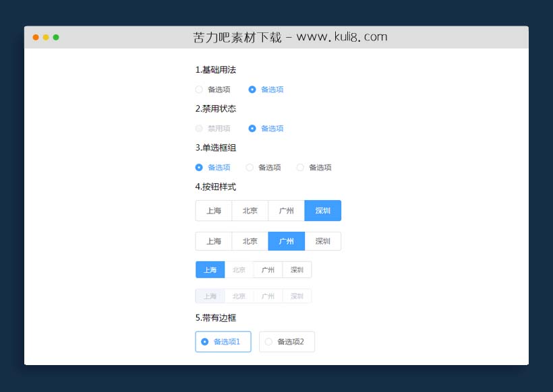
Task: Click the 北京 button in the first button group
Action: tap(250, 210)
